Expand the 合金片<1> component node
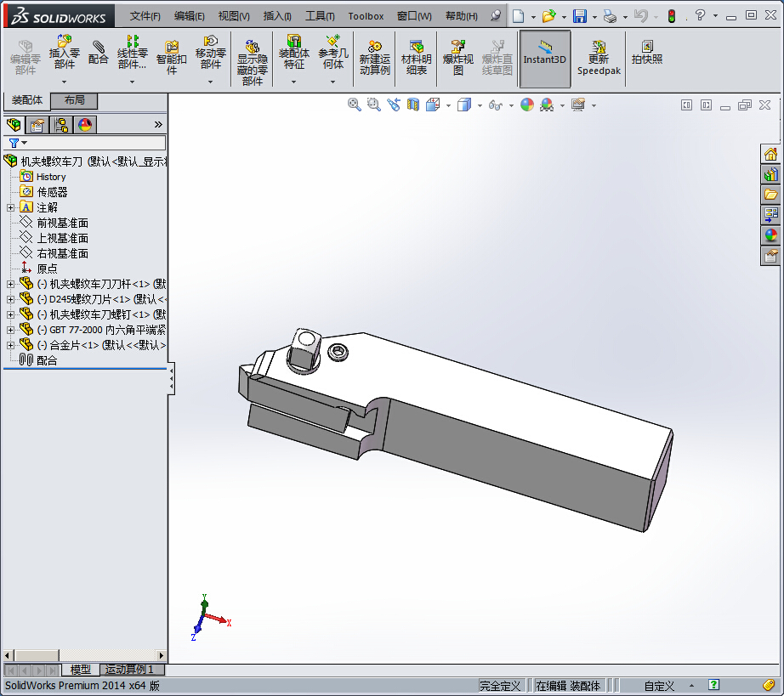Viewport: 784px width, 696px height. [10, 345]
